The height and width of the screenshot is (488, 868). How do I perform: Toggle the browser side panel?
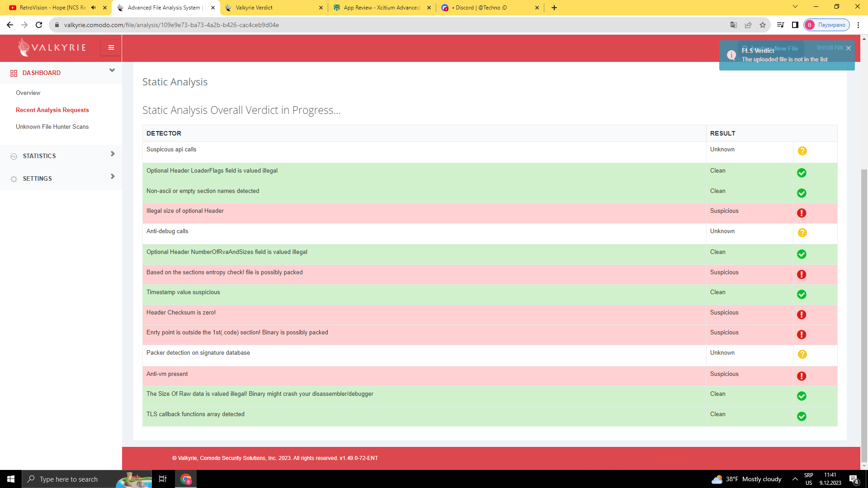pos(795,25)
